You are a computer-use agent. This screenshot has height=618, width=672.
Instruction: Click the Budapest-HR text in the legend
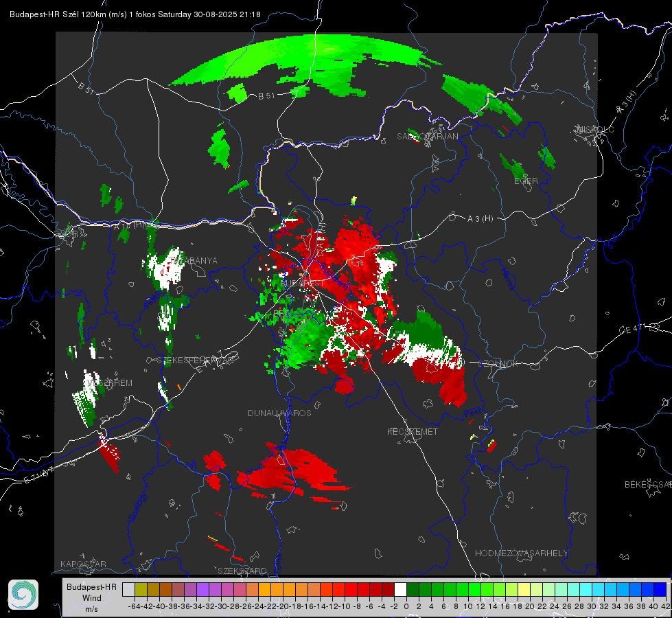tap(91, 587)
